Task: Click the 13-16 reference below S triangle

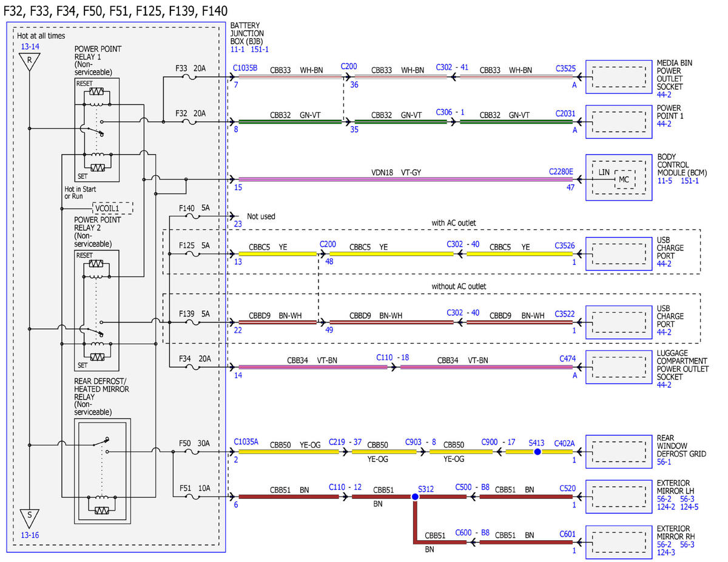Action: coord(30,535)
